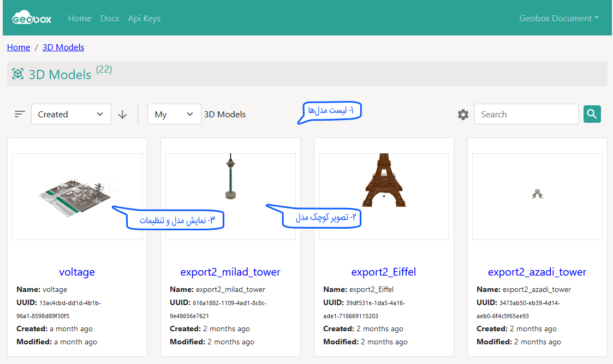Expand the Created sort dropdown
This screenshot has width=613, height=364.
coord(71,114)
